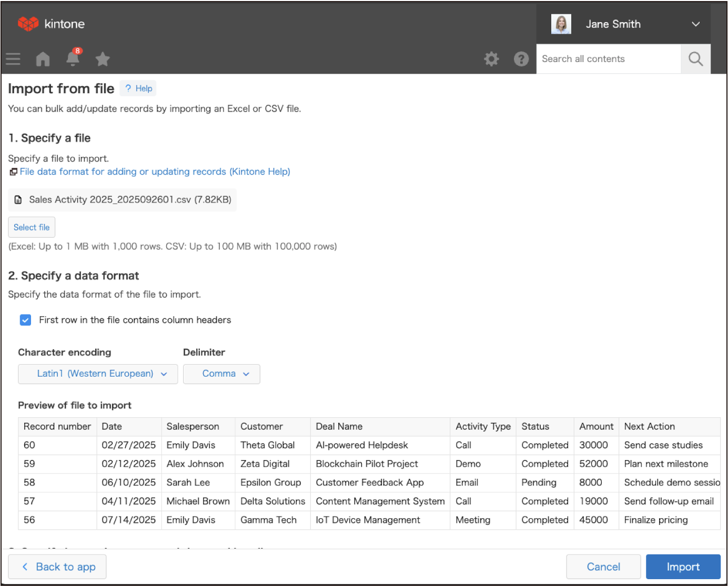Open the File data format Kintone Help link
The image size is (728, 586).
tap(155, 171)
